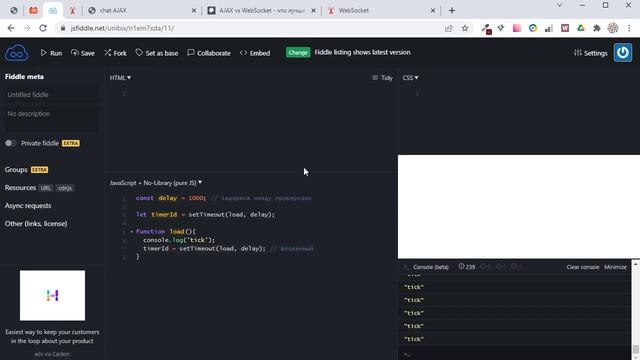Screen dimensions: 640x360
Task: Click the pink square extension icon
Action: (517, 28)
